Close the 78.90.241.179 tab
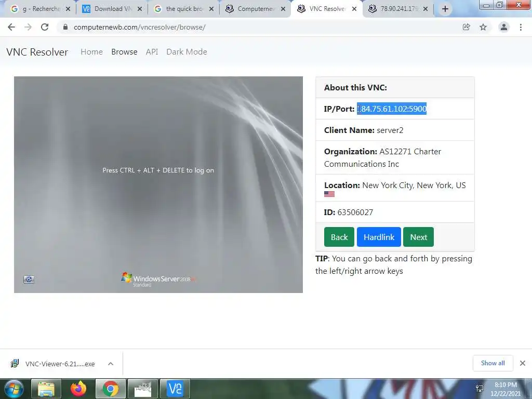Screen dimensions: 532x399 (425, 9)
